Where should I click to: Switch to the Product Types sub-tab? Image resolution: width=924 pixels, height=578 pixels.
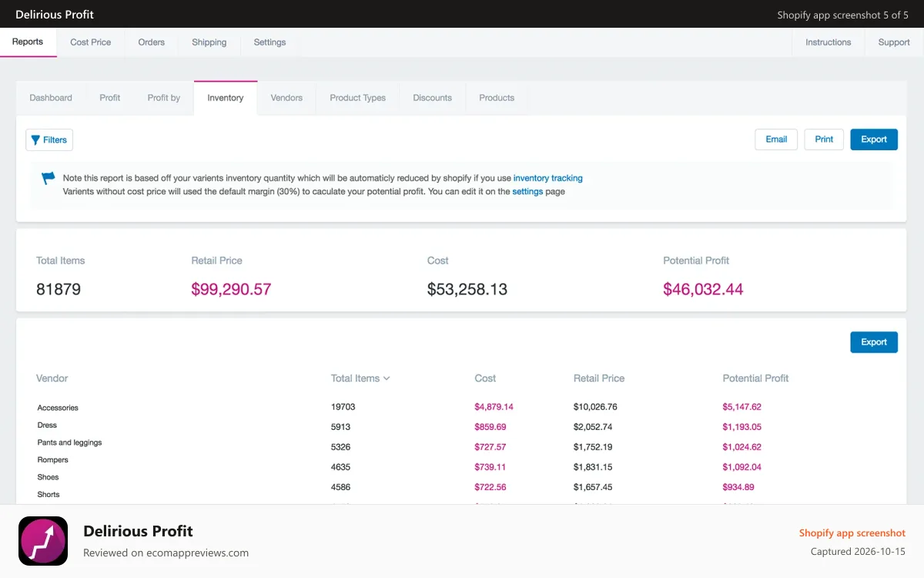point(358,98)
